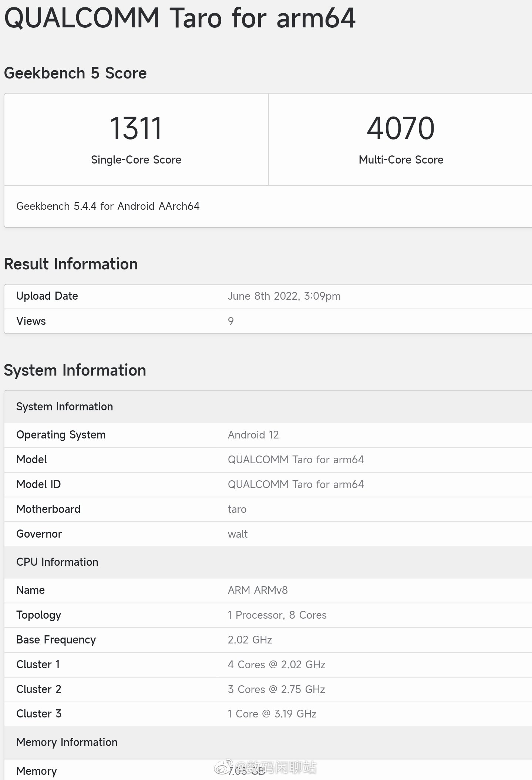Open the @数码闲聊站 watermark handle
Viewport: 532px width, 780px height.
point(276,767)
